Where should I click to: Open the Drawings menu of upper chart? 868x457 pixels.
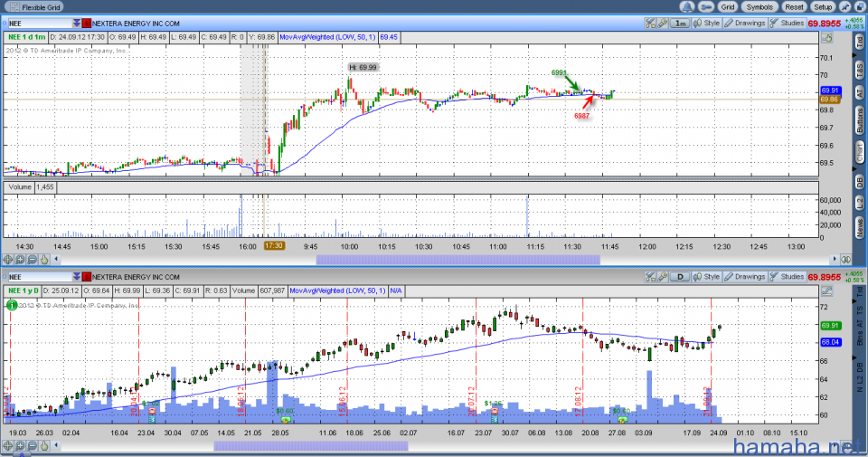(744, 24)
